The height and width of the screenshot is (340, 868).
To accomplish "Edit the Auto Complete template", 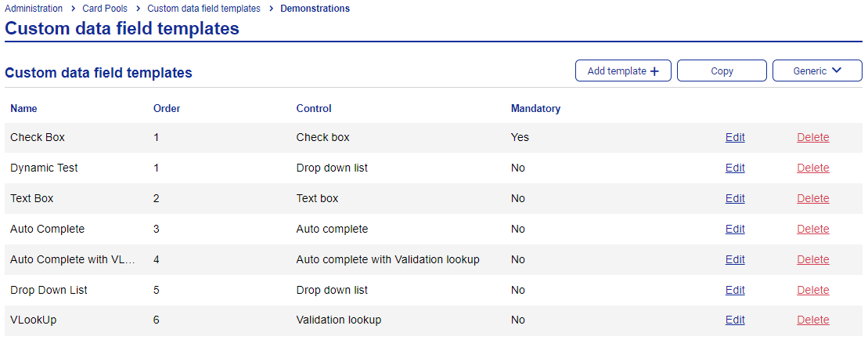I will [x=735, y=229].
